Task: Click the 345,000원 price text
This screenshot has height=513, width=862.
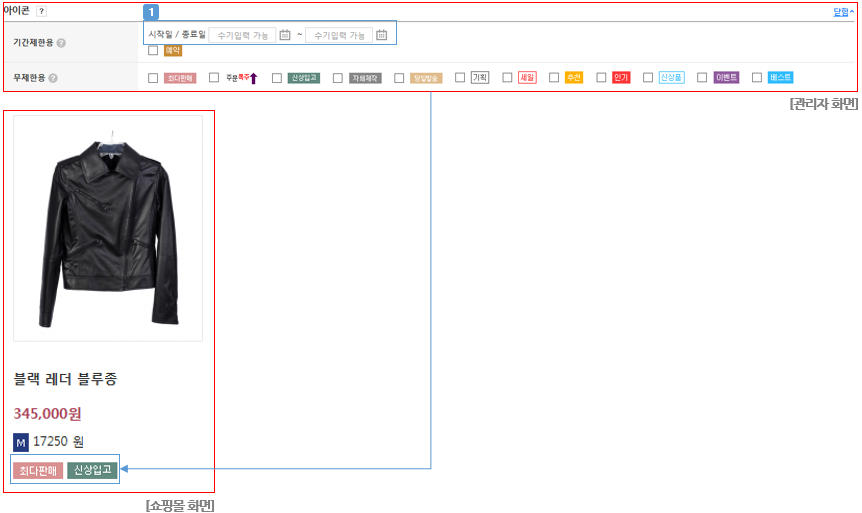Action: click(47, 413)
